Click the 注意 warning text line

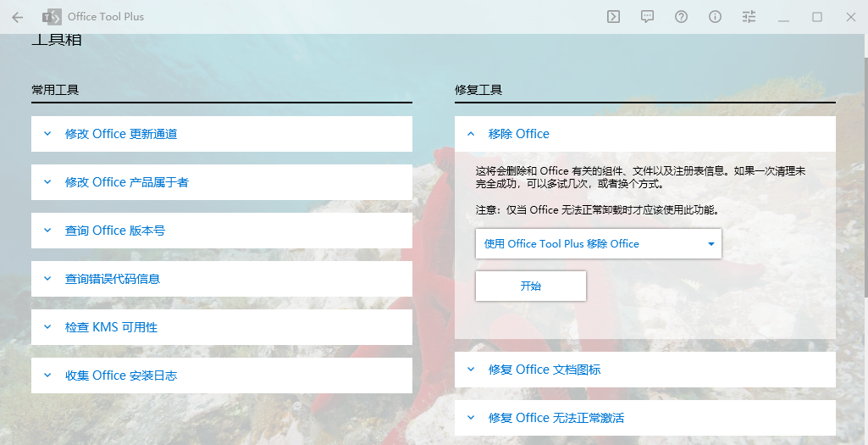tap(597, 209)
